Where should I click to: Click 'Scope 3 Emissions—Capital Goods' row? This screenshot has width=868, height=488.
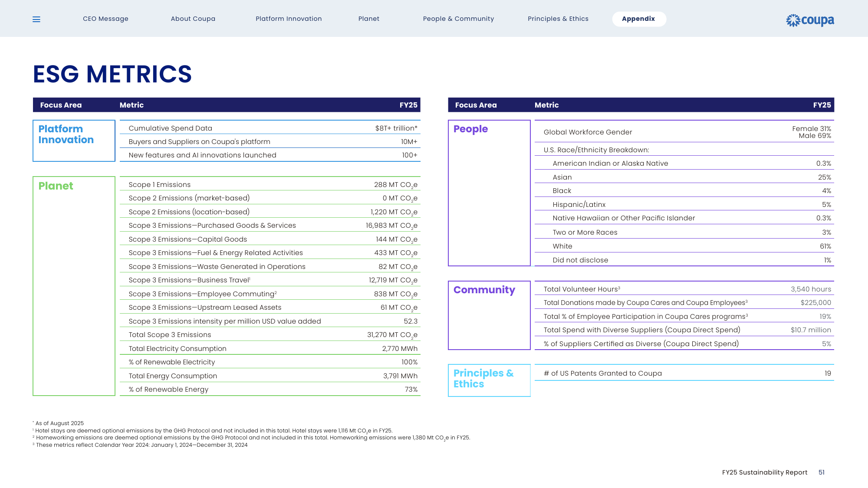click(270, 239)
